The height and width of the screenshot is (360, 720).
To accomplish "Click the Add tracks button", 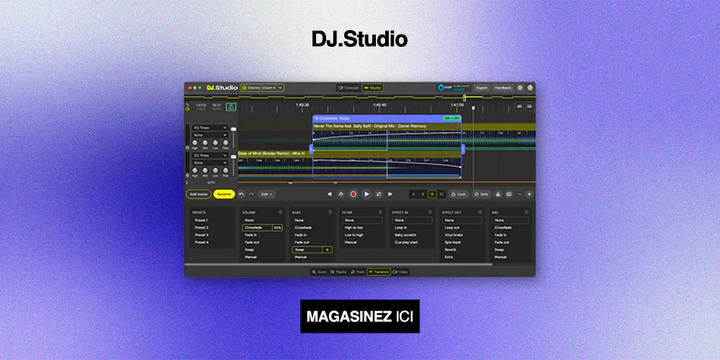I will [x=198, y=194].
